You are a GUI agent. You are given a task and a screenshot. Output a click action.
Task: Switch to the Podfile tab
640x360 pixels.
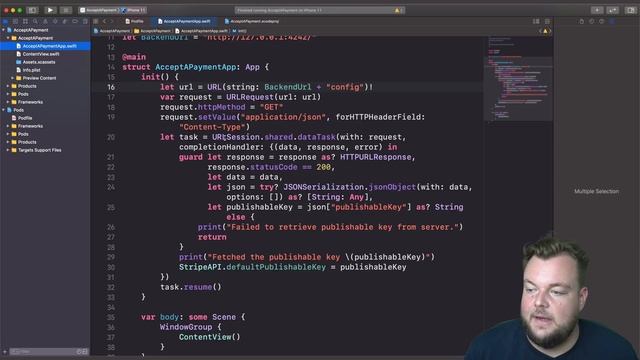click(x=134, y=21)
